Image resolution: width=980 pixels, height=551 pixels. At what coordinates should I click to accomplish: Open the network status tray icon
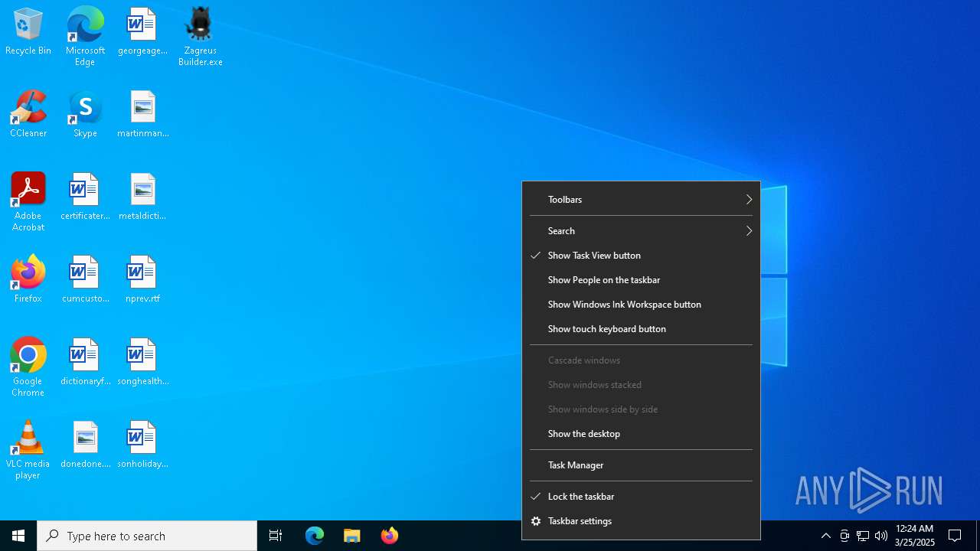click(863, 536)
